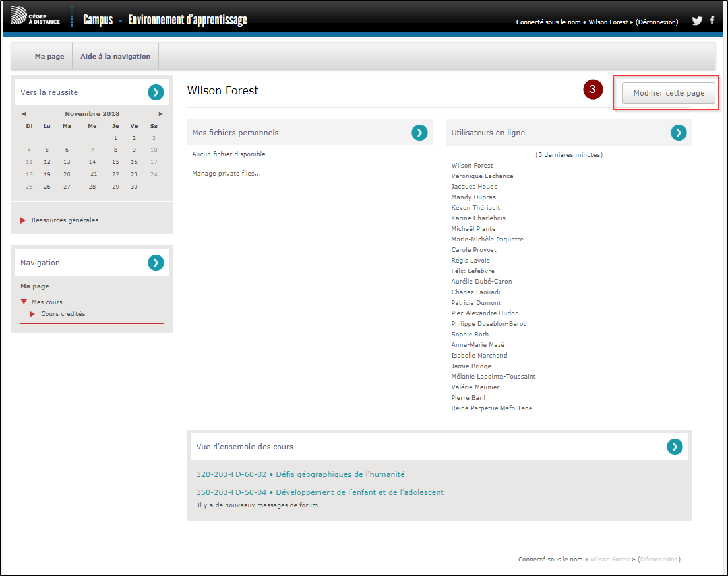728x576 pixels.
Task: Click Déconnexion link in top header
Action: click(x=657, y=22)
